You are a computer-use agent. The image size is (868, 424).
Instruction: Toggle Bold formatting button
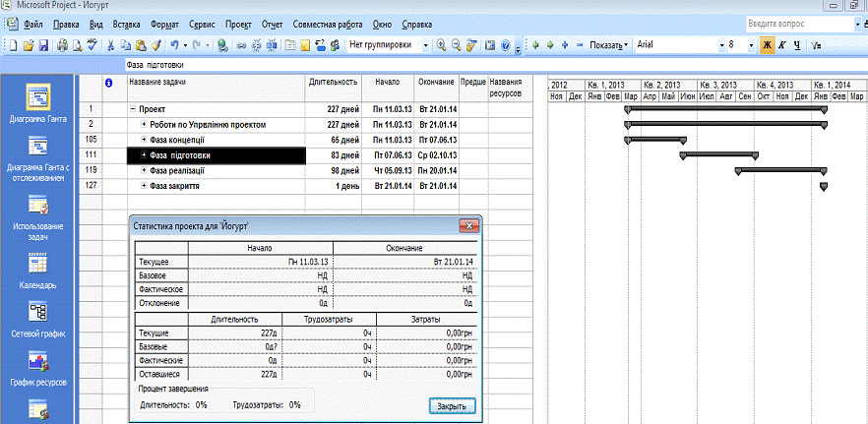767,45
